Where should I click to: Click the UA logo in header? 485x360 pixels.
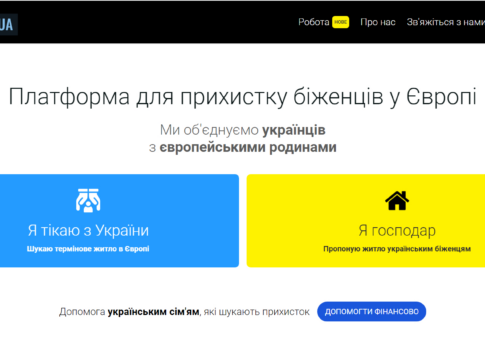(x=7, y=24)
